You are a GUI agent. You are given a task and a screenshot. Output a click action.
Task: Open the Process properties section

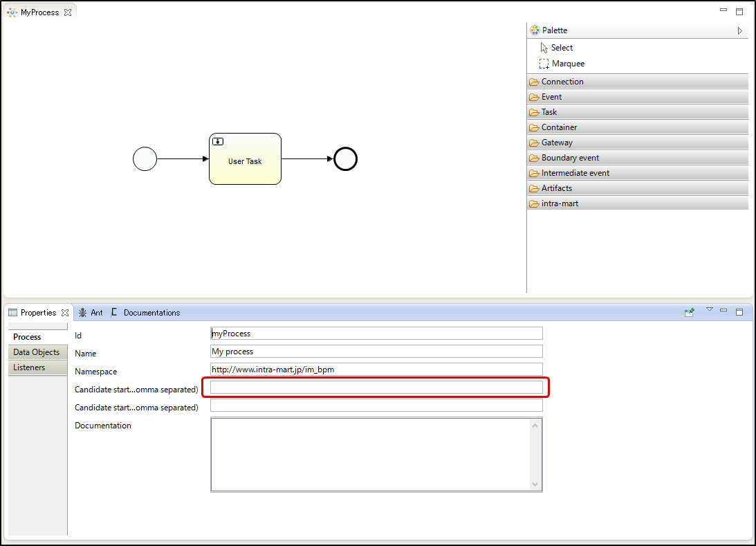[x=37, y=337]
